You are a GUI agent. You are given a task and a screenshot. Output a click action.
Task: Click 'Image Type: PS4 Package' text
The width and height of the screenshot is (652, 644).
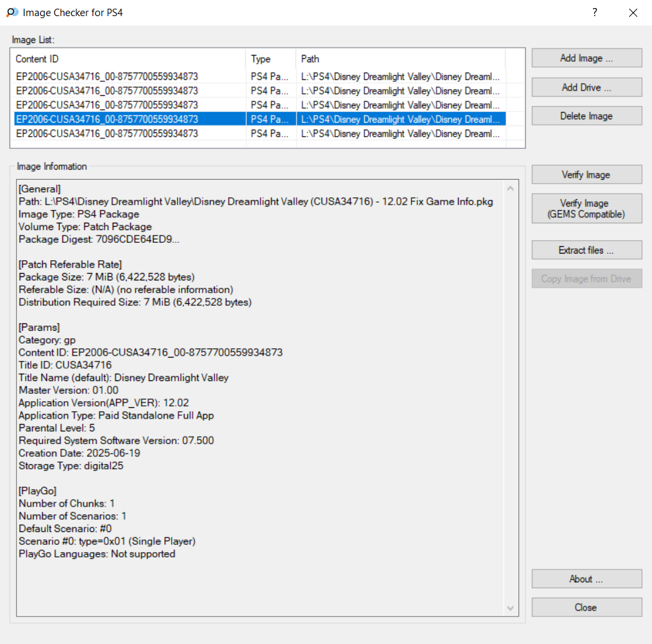click(79, 214)
